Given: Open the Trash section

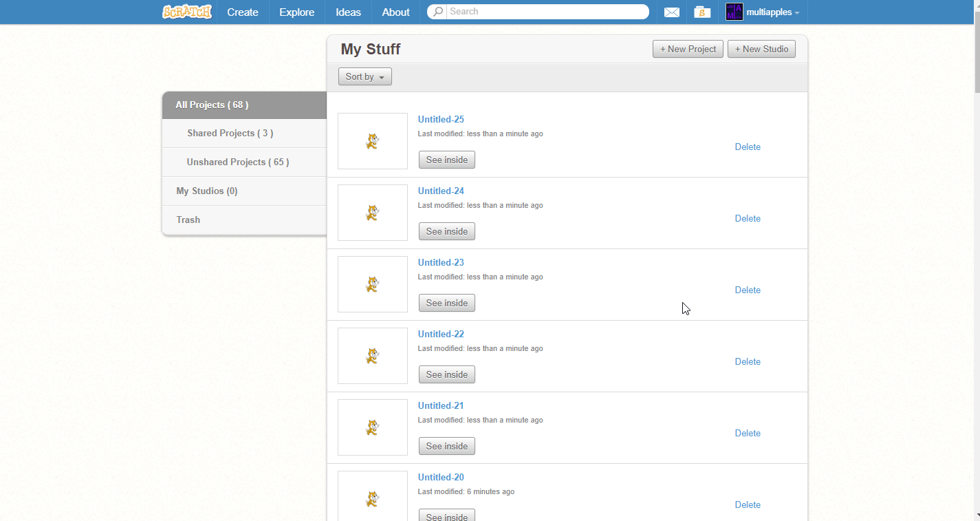Looking at the screenshot, I should (188, 220).
